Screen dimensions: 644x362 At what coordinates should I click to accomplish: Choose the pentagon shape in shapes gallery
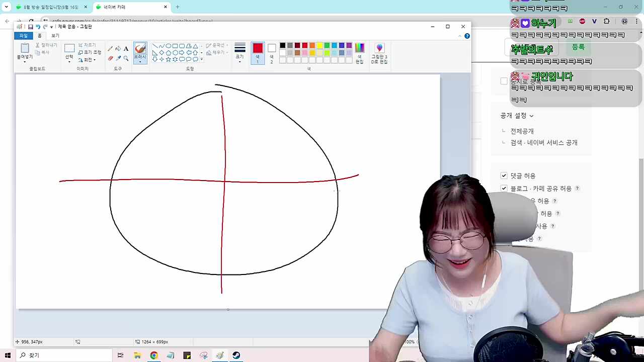click(x=169, y=52)
